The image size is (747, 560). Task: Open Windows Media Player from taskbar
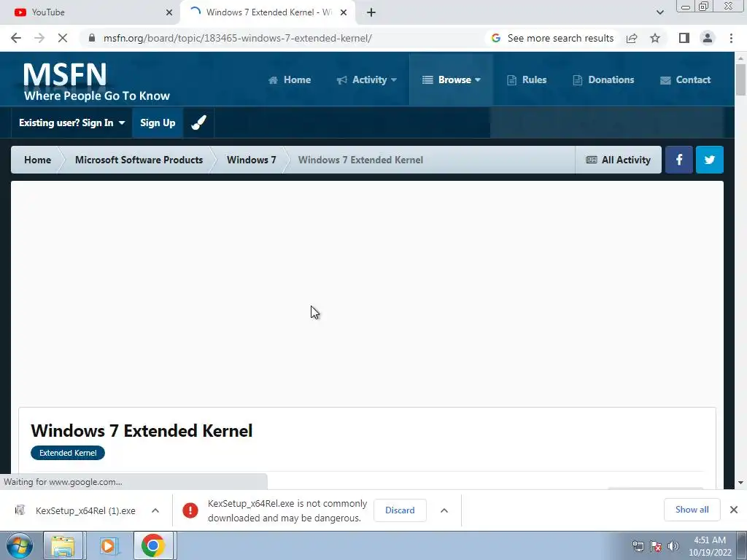(x=109, y=545)
